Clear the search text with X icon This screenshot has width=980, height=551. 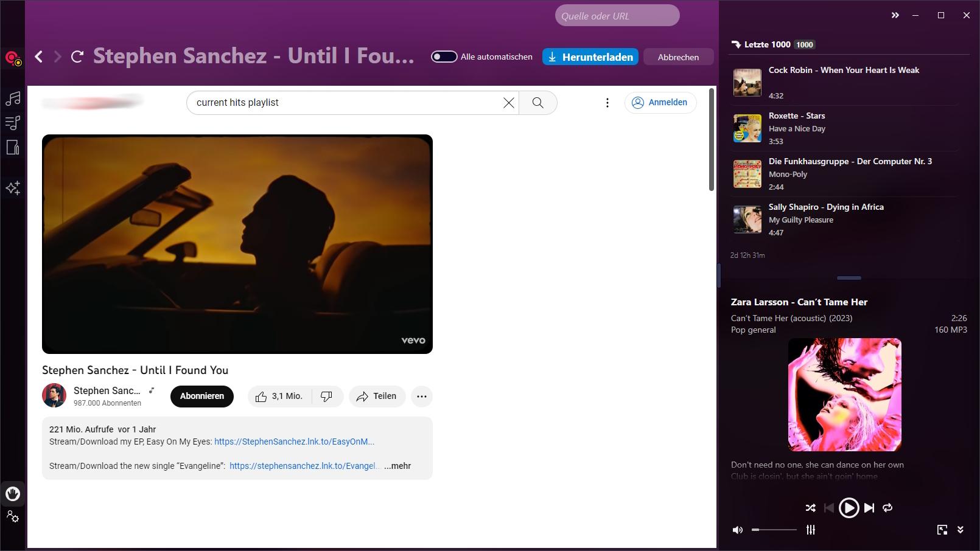point(509,103)
